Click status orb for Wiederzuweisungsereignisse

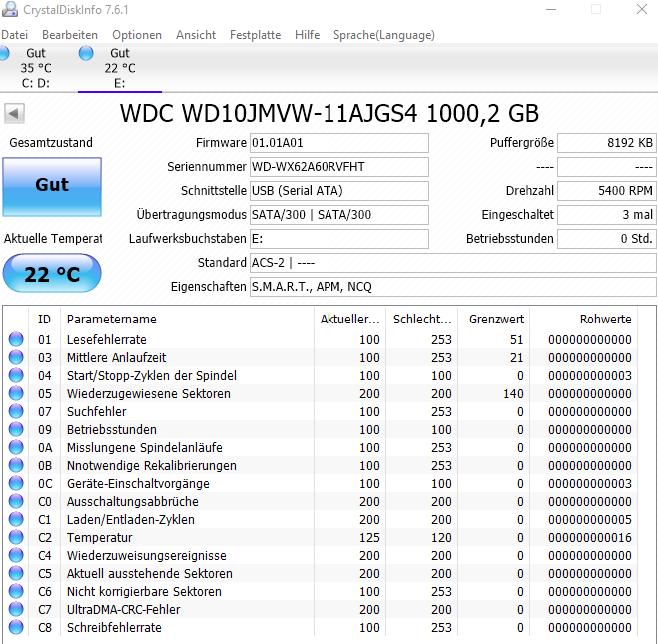[x=16, y=555]
